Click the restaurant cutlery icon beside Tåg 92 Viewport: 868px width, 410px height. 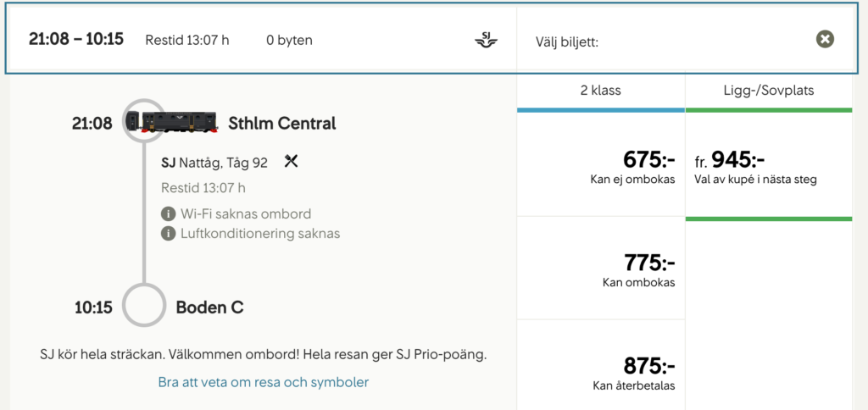292,161
